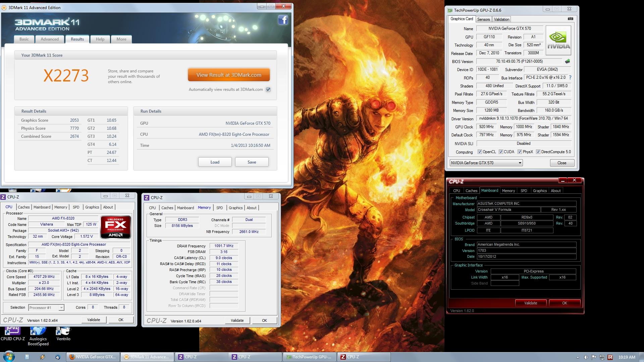Open About tab in red CPU-Z window
Viewport: 644px width, 362px height.
click(556, 191)
